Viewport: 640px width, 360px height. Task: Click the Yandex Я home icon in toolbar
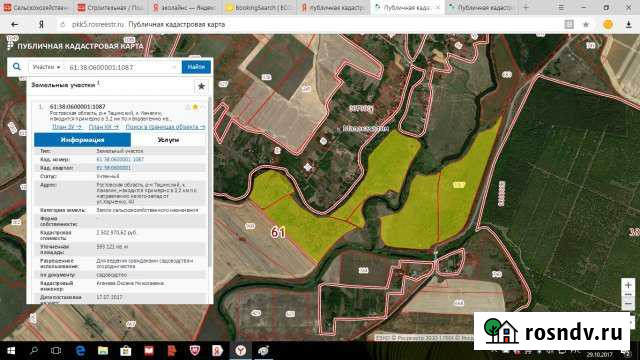[41, 24]
